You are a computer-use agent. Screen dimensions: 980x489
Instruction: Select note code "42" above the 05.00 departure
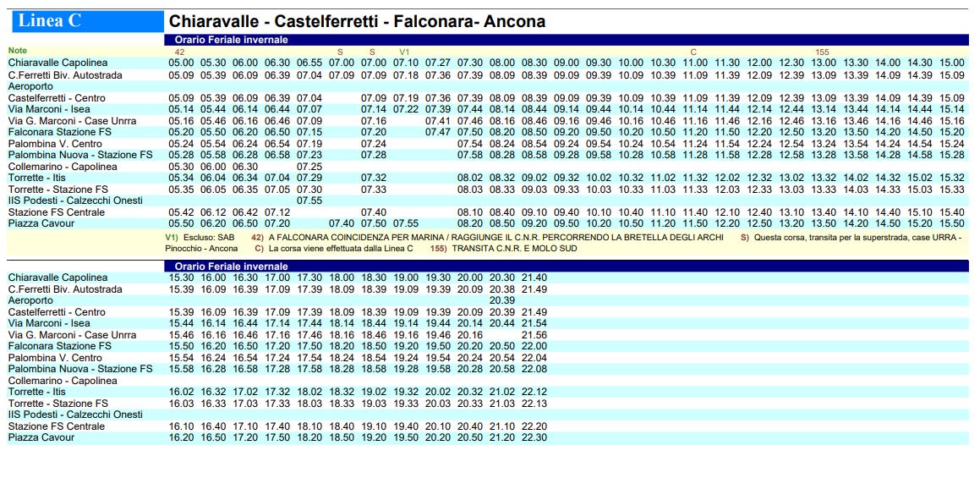pyautogui.click(x=180, y=52)
